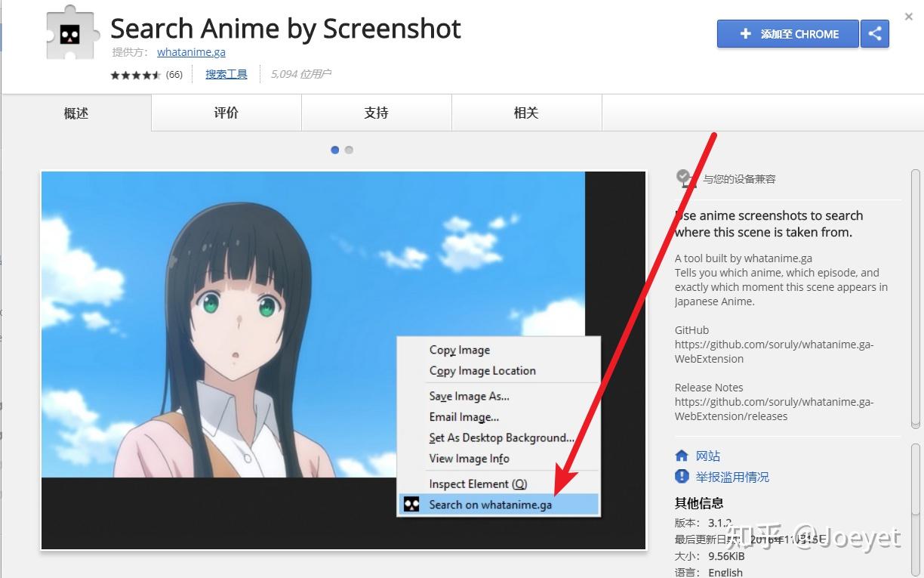Switch to the 支持 tab
This screenshot has height=578, width=924.
coord(376,113)
